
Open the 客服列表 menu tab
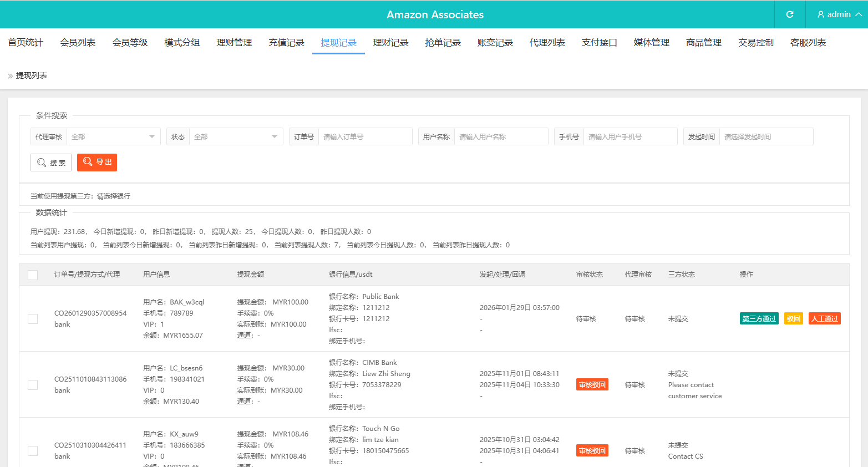point(808,43)
